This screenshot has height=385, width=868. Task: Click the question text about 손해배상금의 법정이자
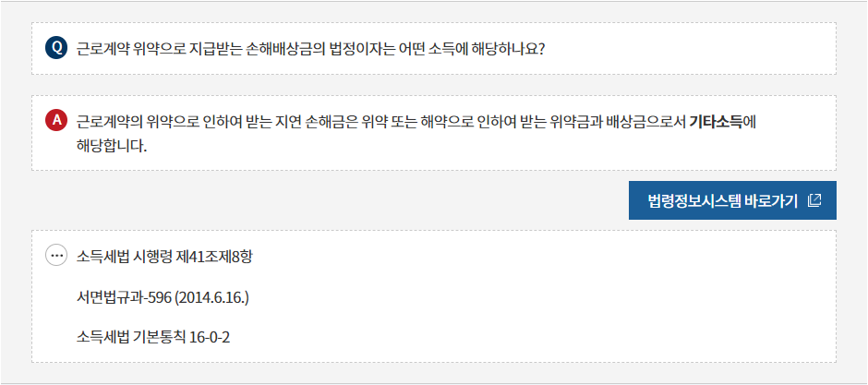click(310, 49)
